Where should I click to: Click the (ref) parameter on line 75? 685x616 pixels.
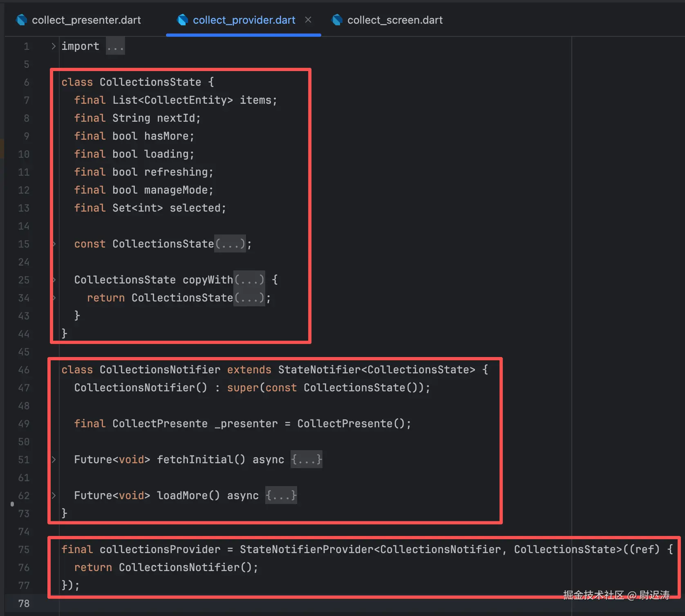point(645,549)
